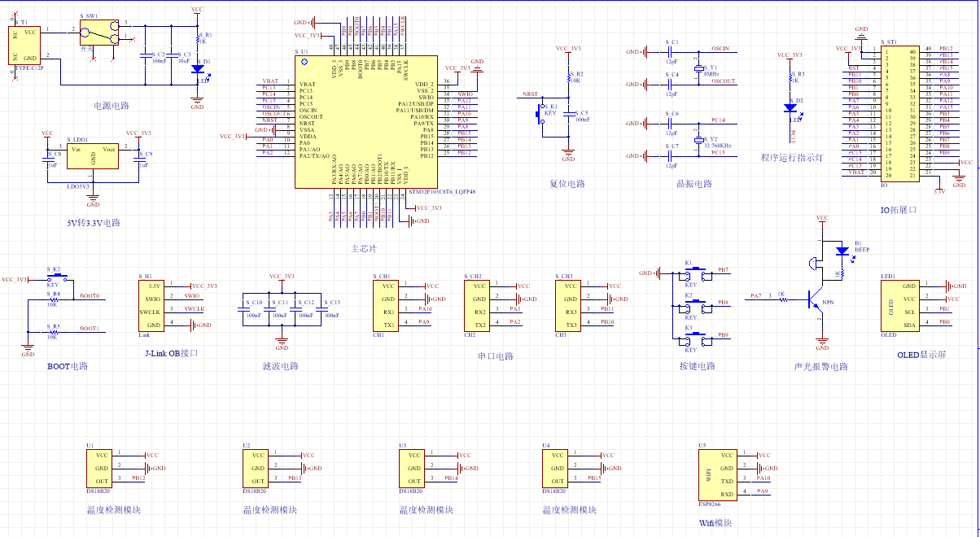Select the 按键电路 label
This screenshot has height=537, width=980.
[697, 366]
